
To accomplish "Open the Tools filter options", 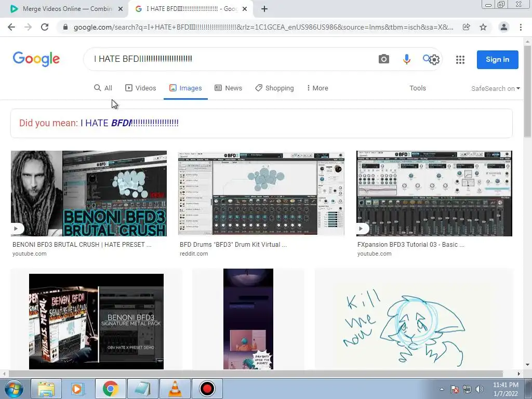I will coord(418,88).
